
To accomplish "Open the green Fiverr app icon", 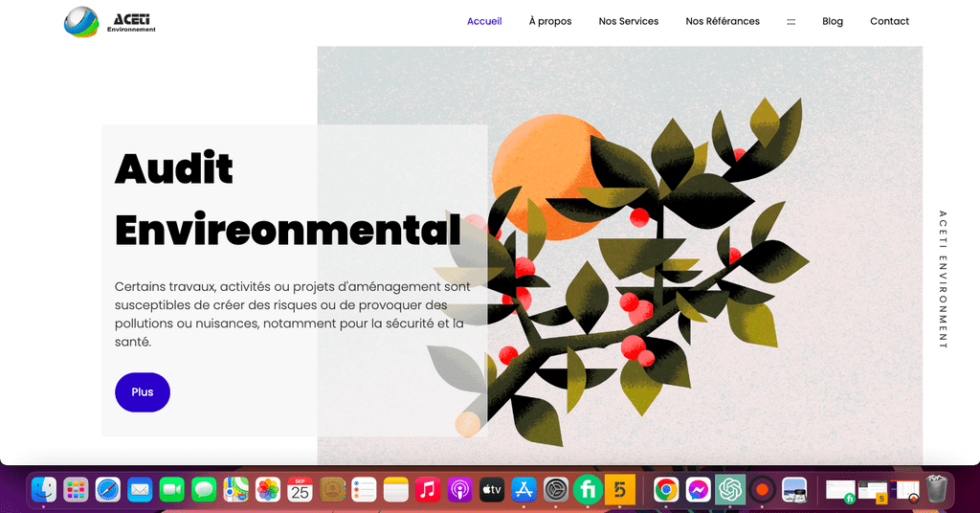I will coord(588,490).
